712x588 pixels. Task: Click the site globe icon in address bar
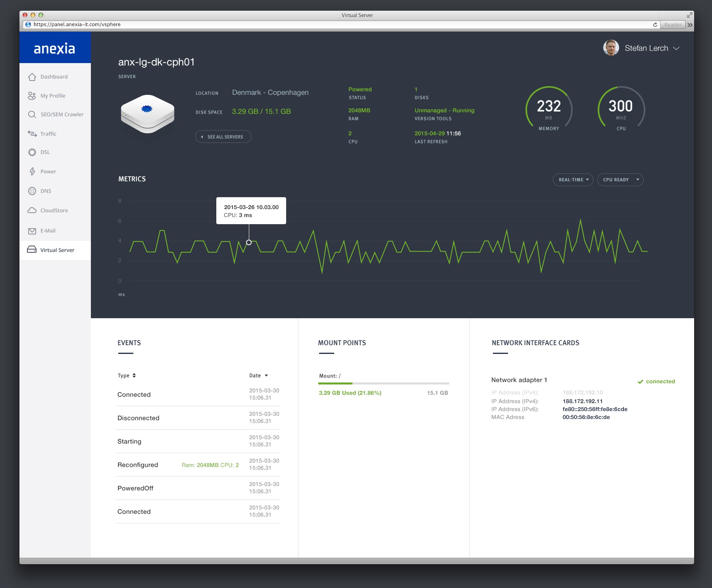point(28,25)
